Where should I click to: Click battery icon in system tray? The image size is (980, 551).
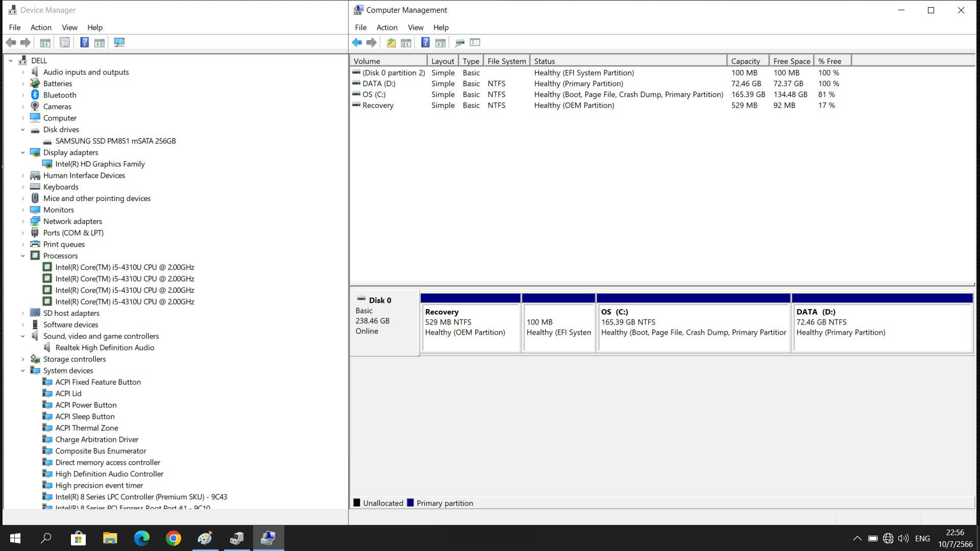click(873, 538)
